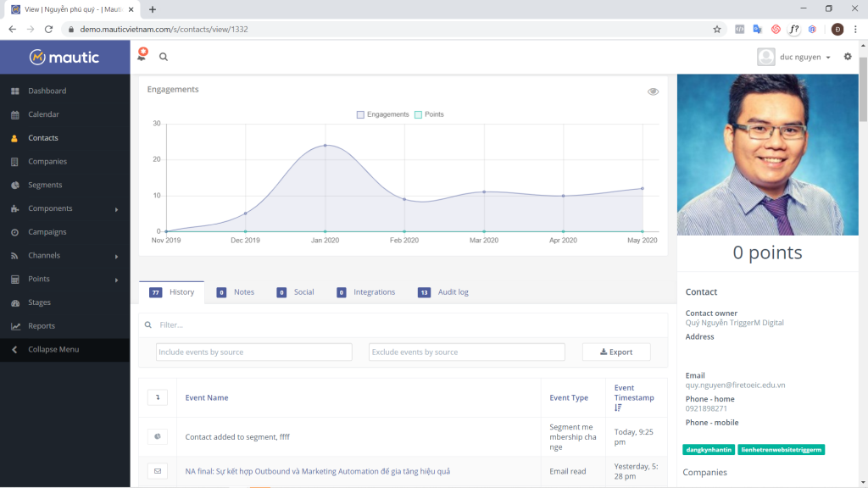Open Campaigns in the sidebar

pos(47,232)
